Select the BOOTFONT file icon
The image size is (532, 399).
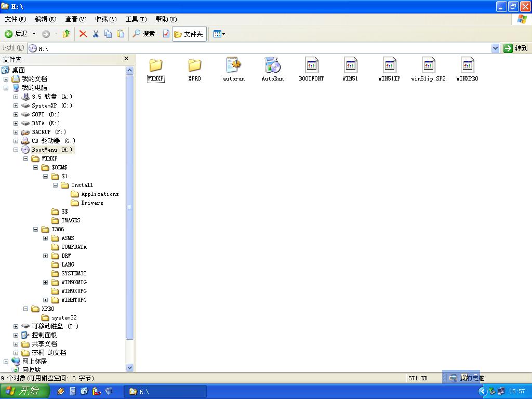[x=312, y=70]
